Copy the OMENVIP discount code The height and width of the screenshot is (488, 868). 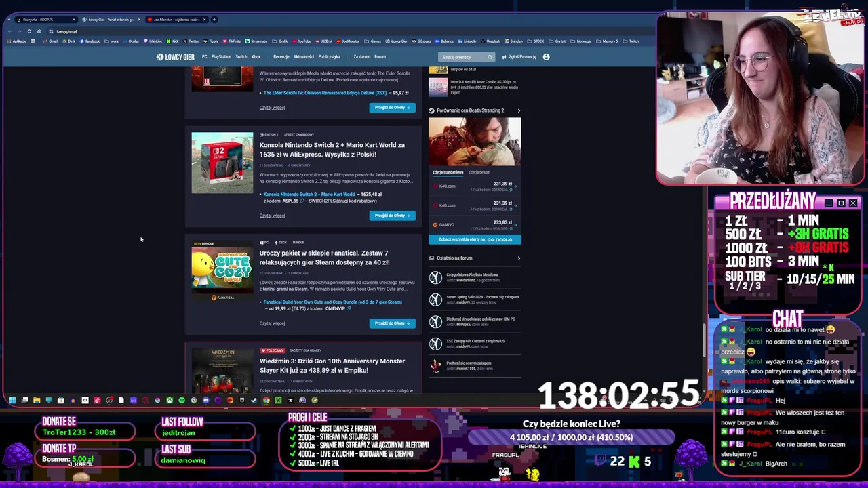[349, 308]
